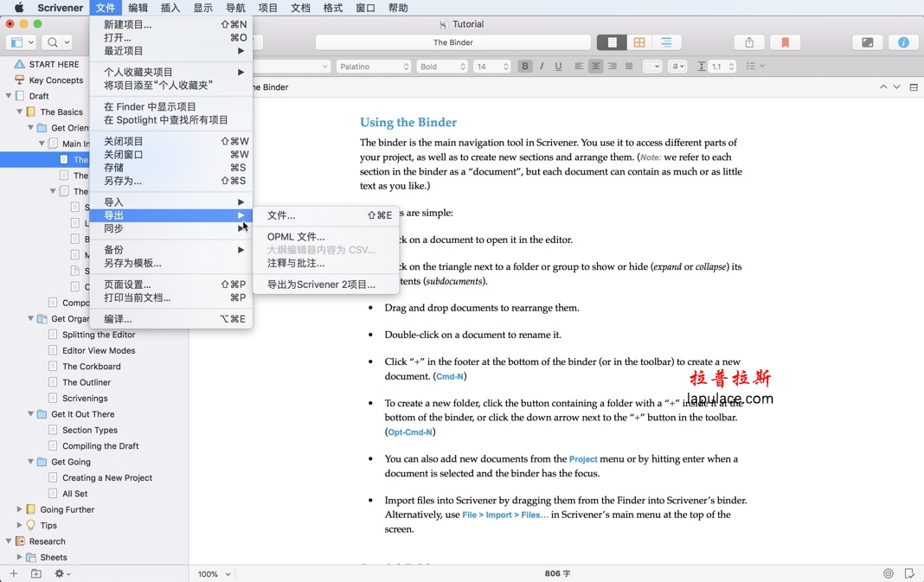Collapse the Get It Out There folder
Viewport: 924px width, 582px height.
[x=30, y=413]
